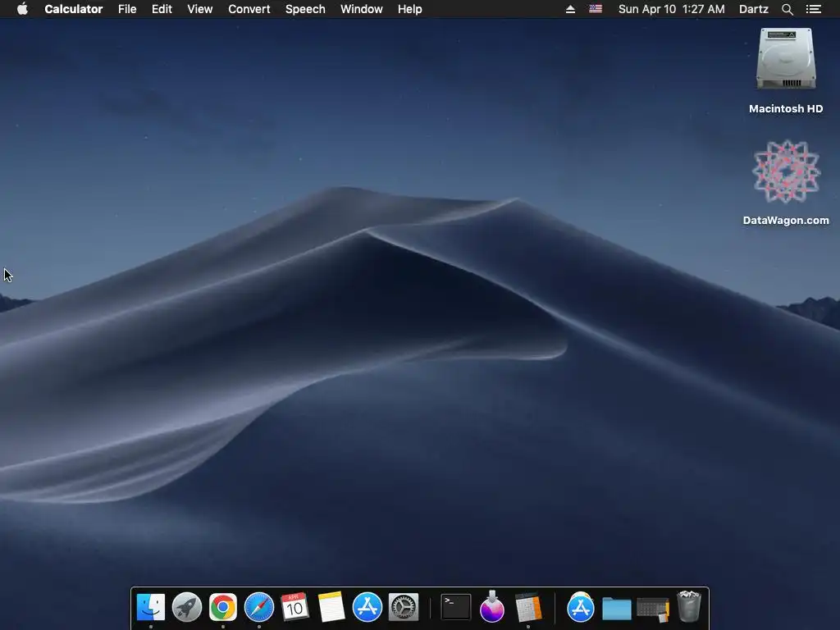Click the eject icon in menu bar
The width and height of the screenshot is (840, 630).
571,9
